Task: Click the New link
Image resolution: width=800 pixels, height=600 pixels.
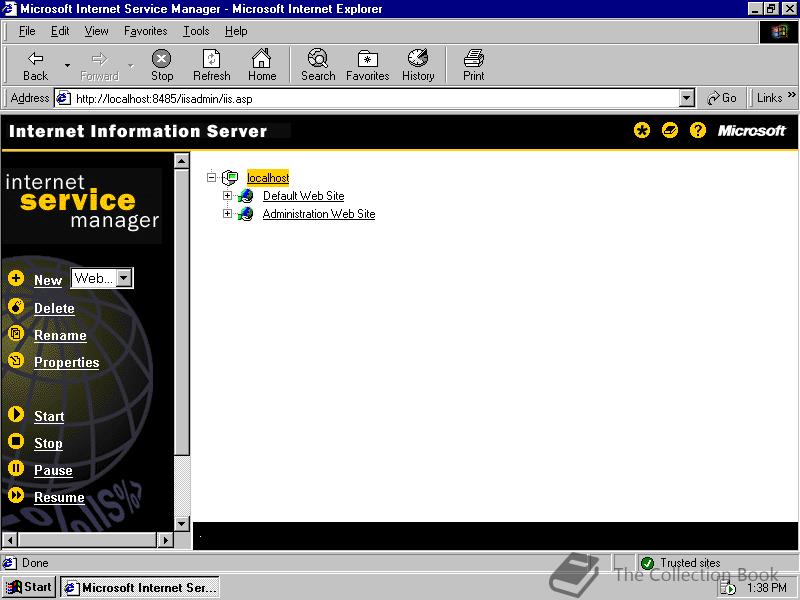Action: pos(48,280)
